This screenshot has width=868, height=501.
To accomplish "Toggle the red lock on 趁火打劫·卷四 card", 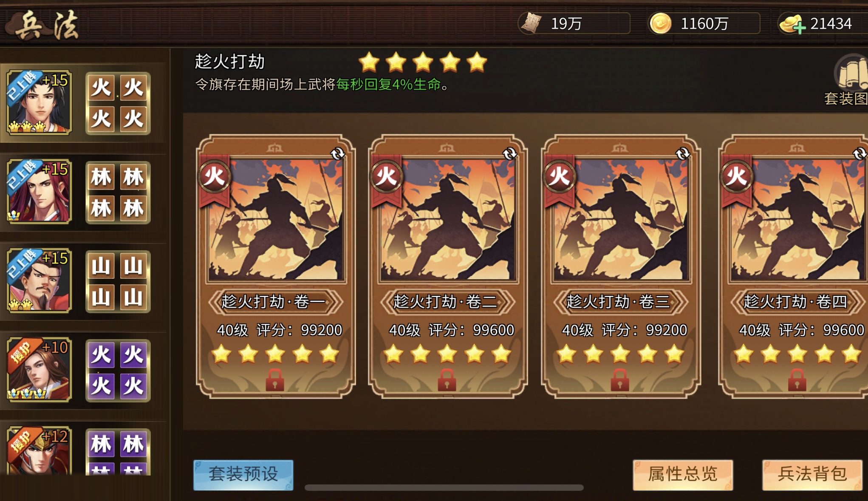I will [x=797, y=379].
